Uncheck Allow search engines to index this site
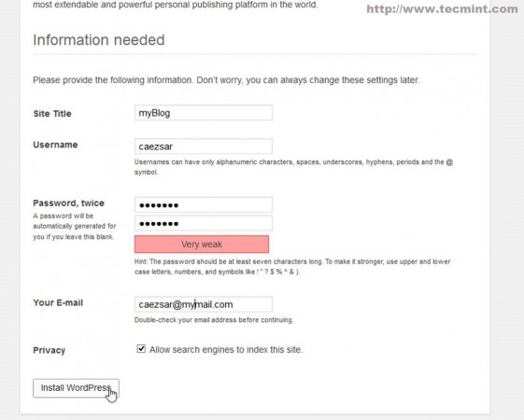Viewport: 524px width, 420px height. 141,349
